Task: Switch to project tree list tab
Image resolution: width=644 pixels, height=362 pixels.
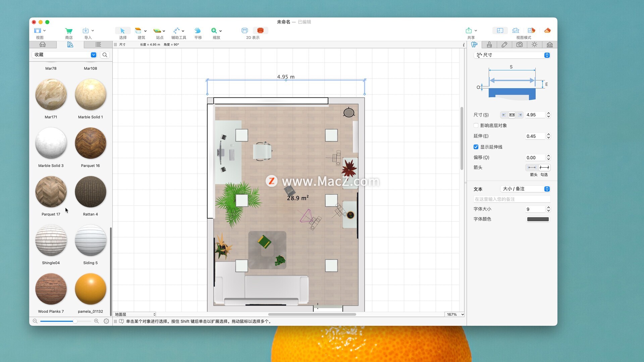Action: point(98,45)
